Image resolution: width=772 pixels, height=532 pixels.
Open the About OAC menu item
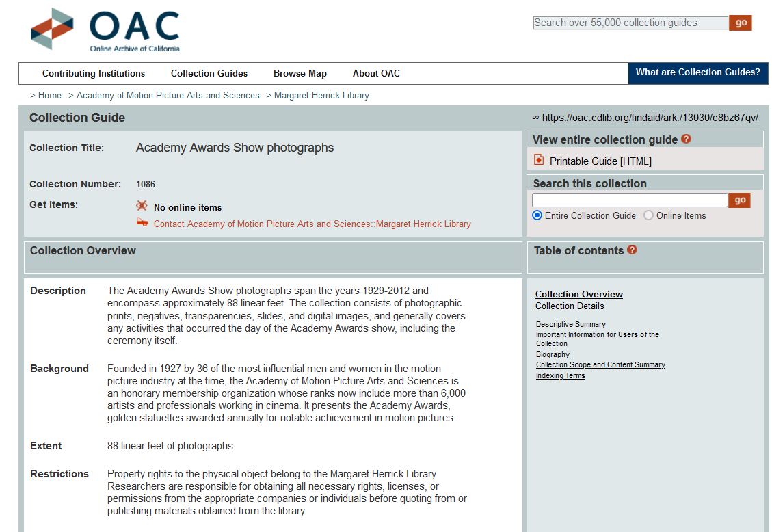tap(376, 73)
